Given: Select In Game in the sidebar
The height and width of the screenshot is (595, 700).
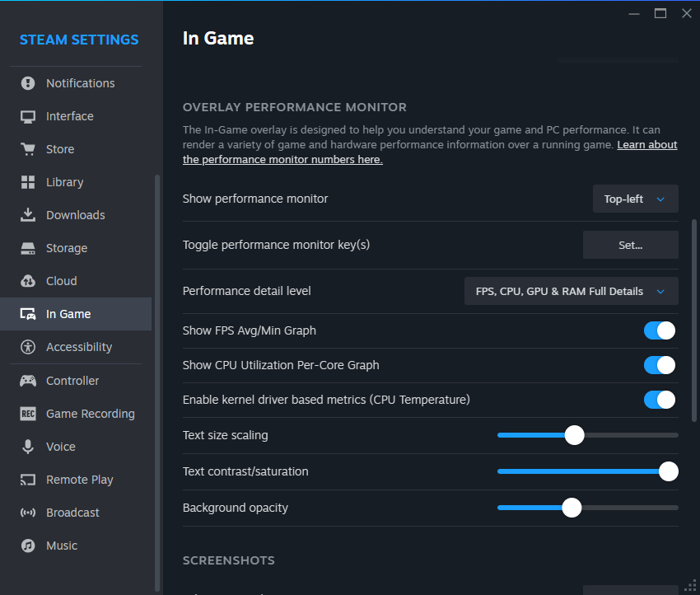Looking at the screenshot, I should [76, 314].
